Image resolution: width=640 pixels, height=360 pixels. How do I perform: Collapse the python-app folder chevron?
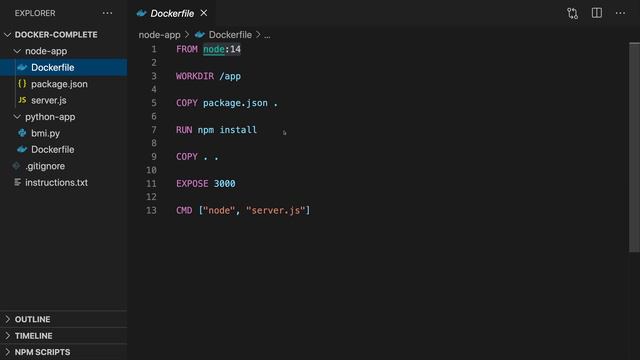pos(17,117)
